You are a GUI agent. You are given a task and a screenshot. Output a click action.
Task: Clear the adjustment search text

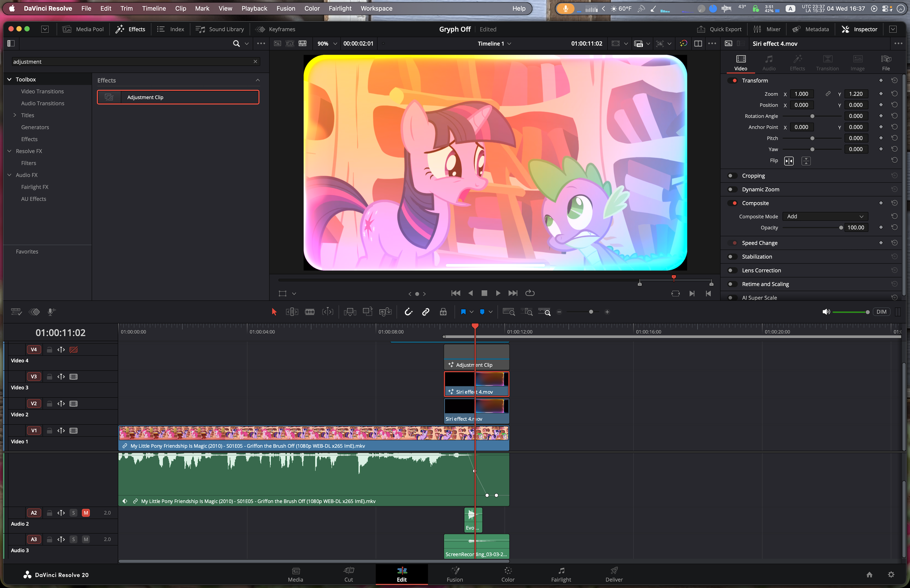(x=255, y=62)
